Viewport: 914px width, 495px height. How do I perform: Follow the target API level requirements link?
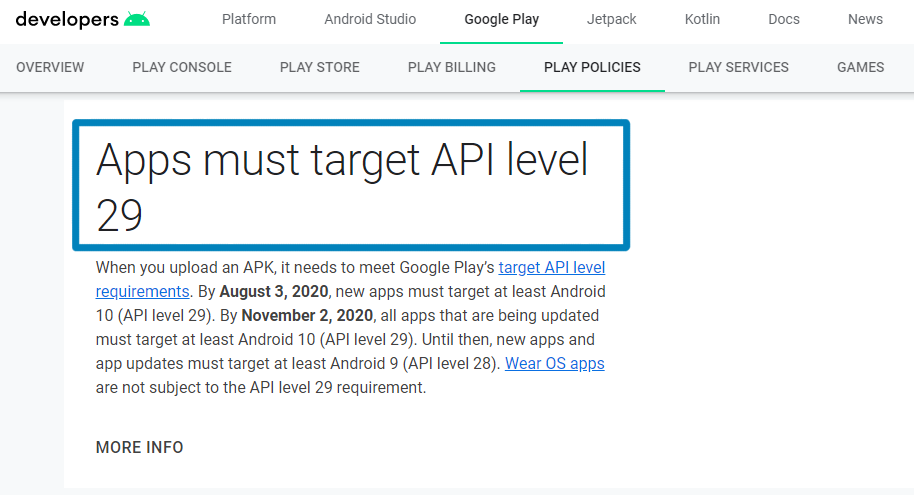point(551,268)
